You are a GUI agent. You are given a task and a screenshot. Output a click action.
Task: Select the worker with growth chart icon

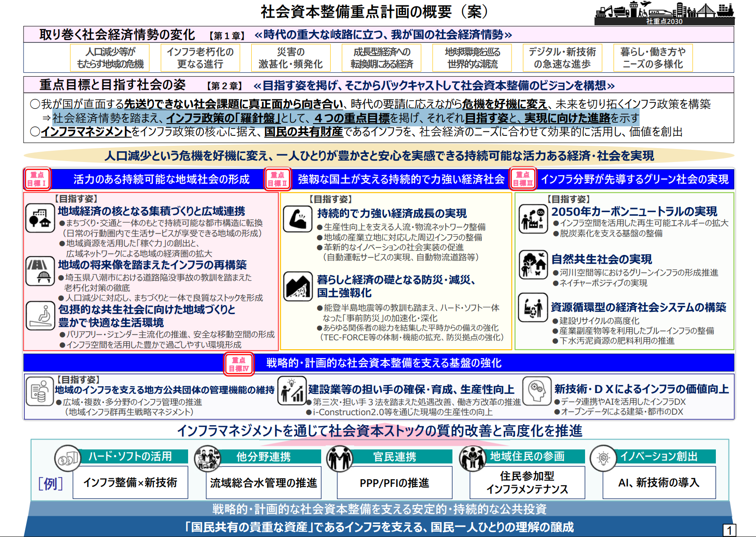pyautogui.click(x=292, y=391)
